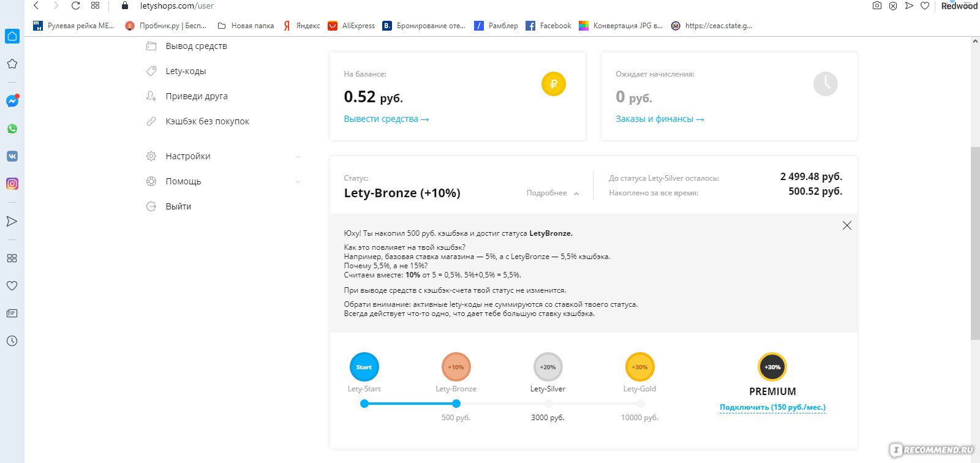The height and width of the screenshot is (463, 980).
Task: Open Новая папка bookmarks folder
Action: tap(246, 26)
